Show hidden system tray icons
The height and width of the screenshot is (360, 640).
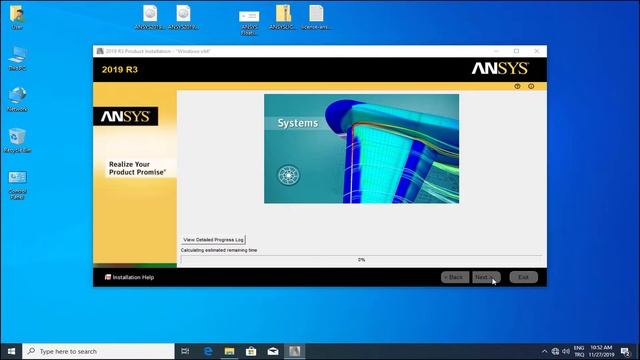pyautogui.click(x=544, y=351)
